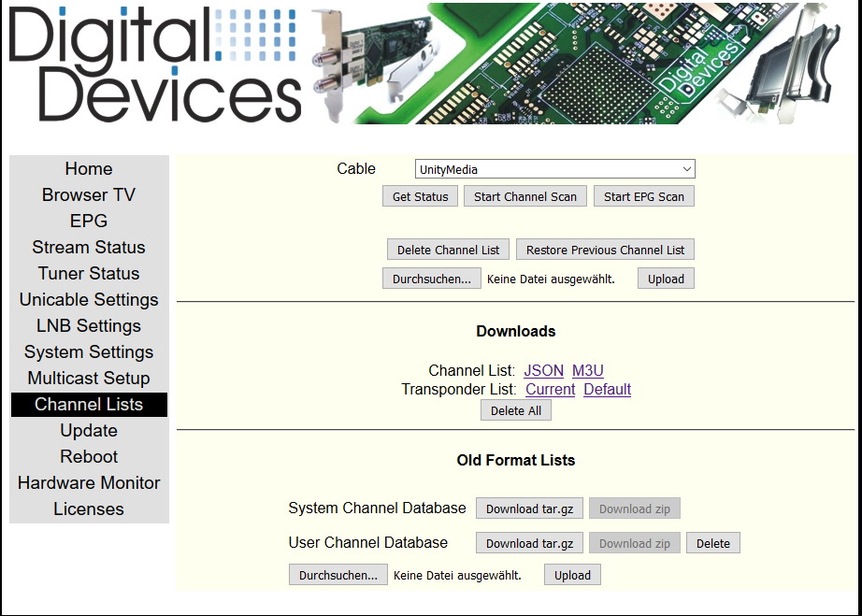Click the System Channel Database label
This screenshot has width=862, height=616.
coord(377,509)
